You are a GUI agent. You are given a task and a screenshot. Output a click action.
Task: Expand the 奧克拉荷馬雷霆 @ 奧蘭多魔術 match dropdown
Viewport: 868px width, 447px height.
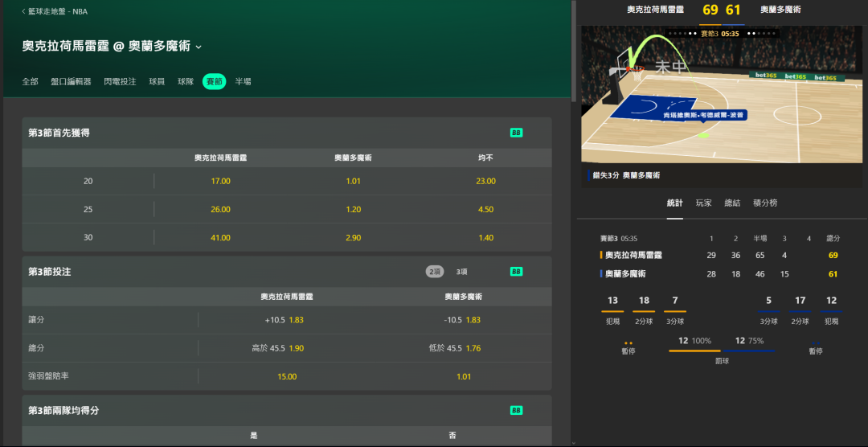click(x=199, y=47)
